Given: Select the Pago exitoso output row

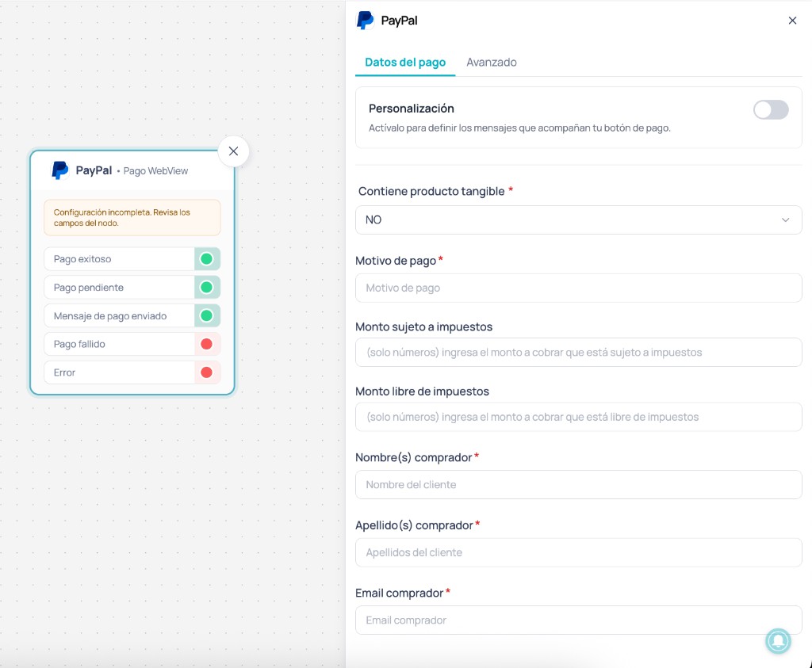Looking at the screenshot, I should point(132,258).
